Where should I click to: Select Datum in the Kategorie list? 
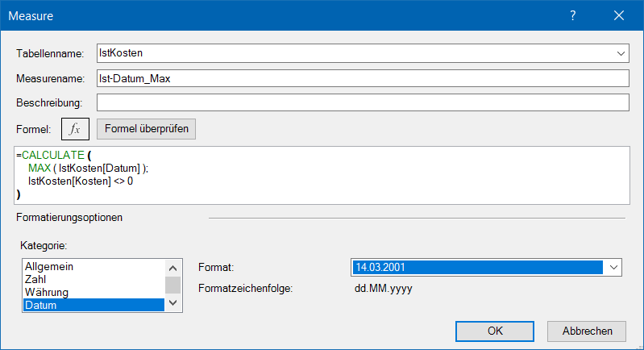(x=93, y=305)
